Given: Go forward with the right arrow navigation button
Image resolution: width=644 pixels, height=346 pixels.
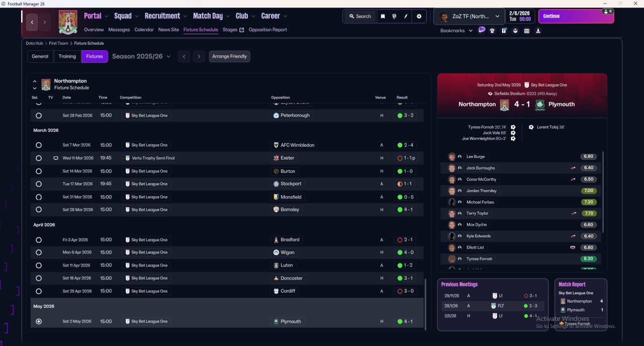Looking at the screenshot, I should click(x=45, y=22).
